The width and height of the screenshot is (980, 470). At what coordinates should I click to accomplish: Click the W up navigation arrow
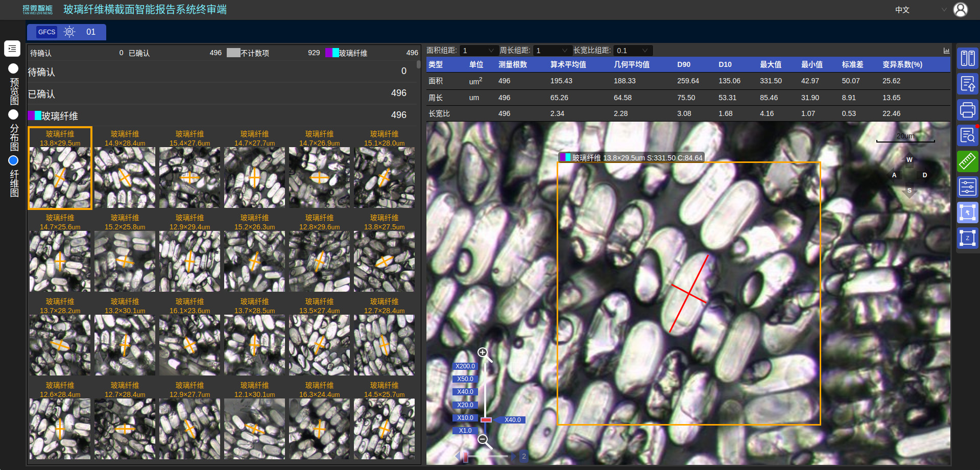pos(909,160)
